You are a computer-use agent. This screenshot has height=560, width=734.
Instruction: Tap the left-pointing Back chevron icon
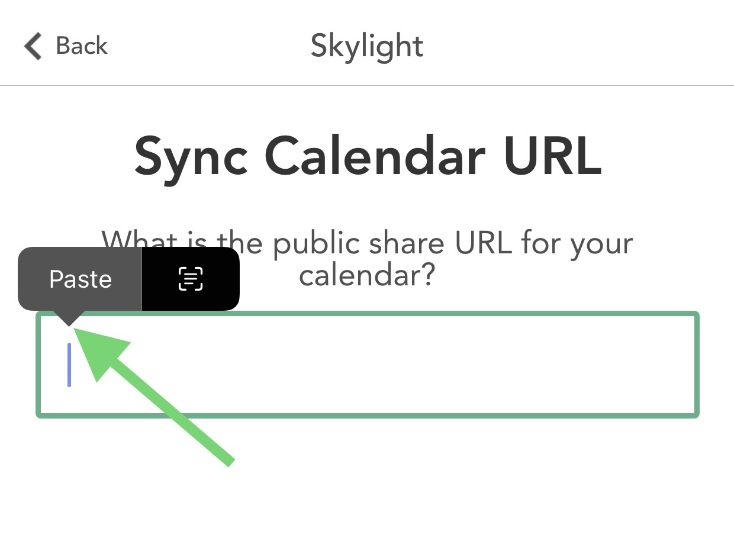(33, 46)
